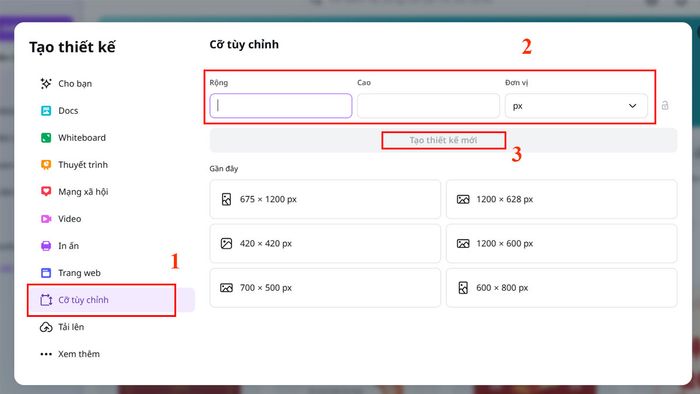The height and width of the screenshot is (394, 700).
Task: Open In ấn print category
Action: tap(111, 246)
